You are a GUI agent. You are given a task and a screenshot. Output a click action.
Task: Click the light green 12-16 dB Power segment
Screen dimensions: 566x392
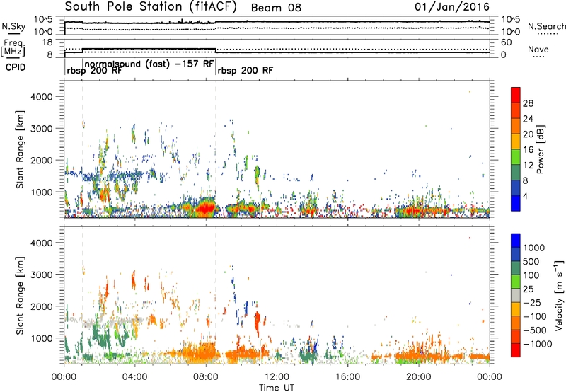[516, 157]
